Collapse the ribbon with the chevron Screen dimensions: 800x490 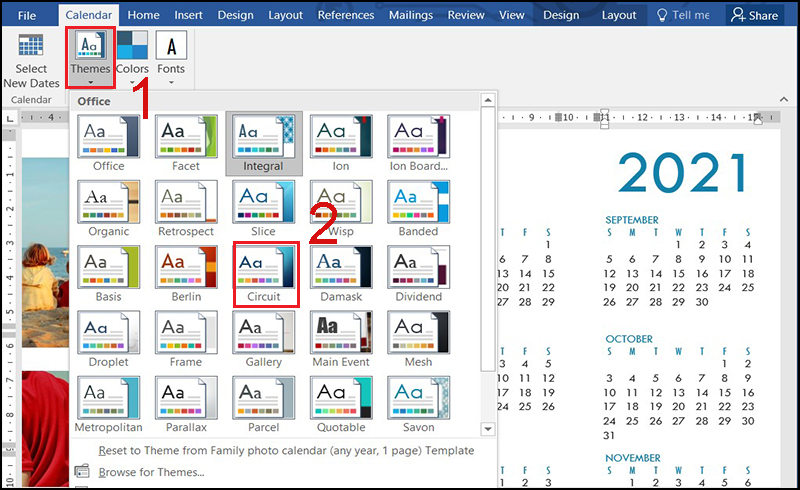point(784,99)
